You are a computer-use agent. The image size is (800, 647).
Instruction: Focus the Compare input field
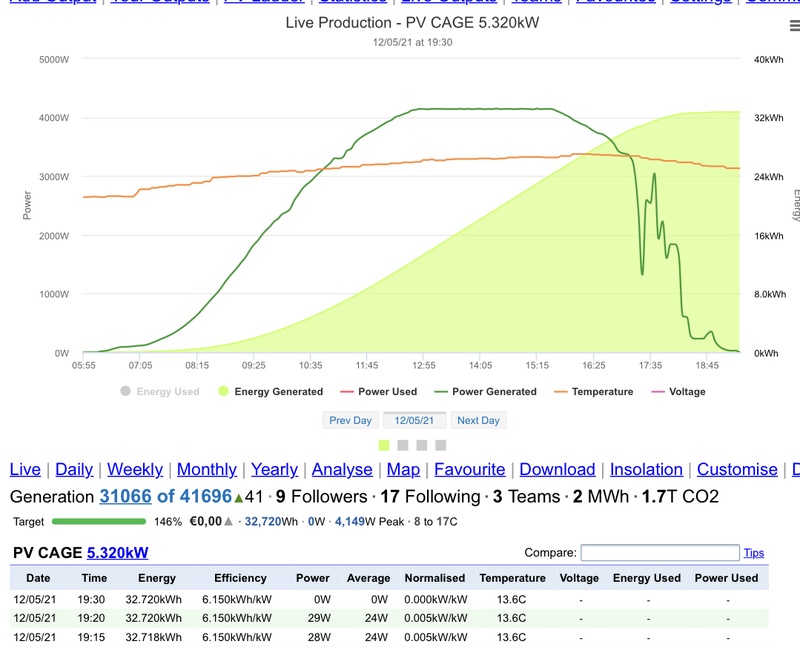click(660, 553)
